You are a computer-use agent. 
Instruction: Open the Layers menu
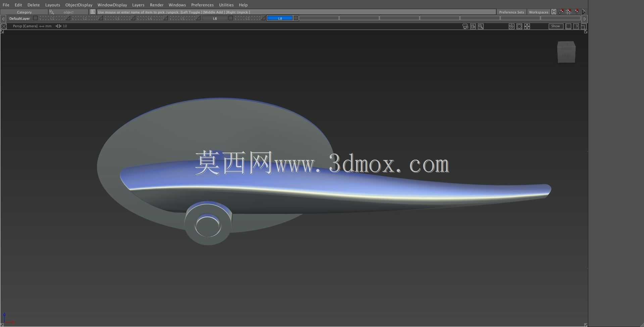click(x=138, y=5)
